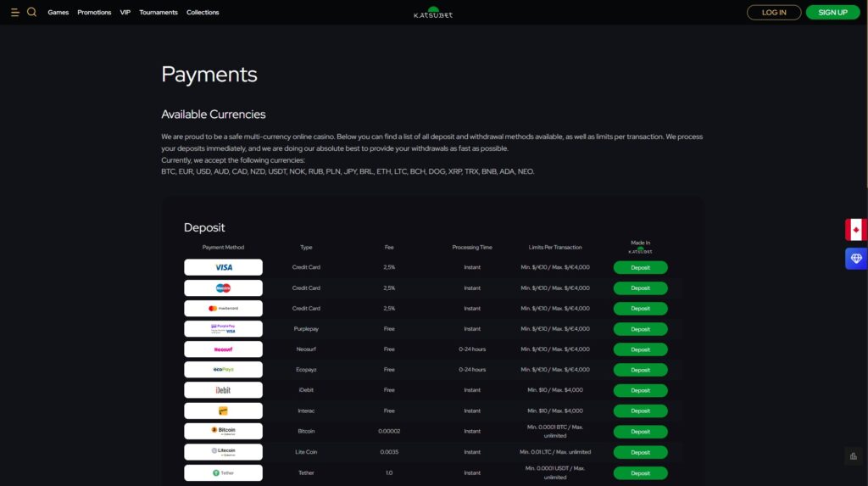Open the hamburger menu icon
This screenshot has width=868, height=486.
[x=15, y=12]
